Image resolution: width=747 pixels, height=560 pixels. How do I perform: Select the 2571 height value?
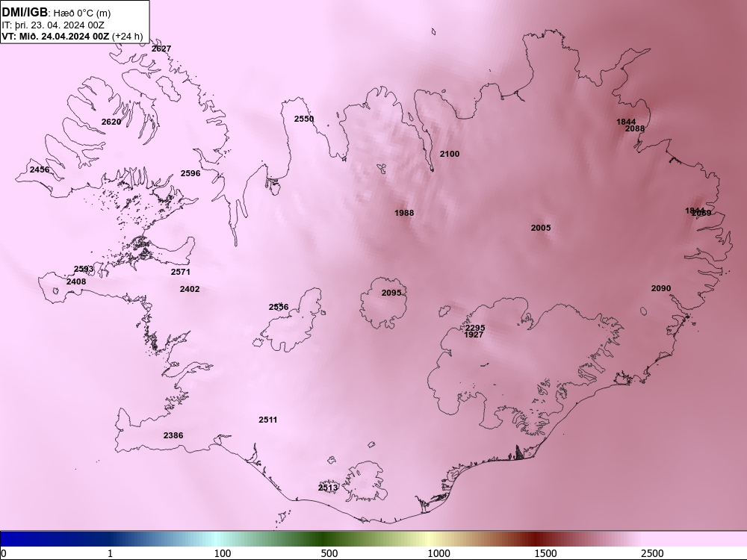(x=181, y=272)
